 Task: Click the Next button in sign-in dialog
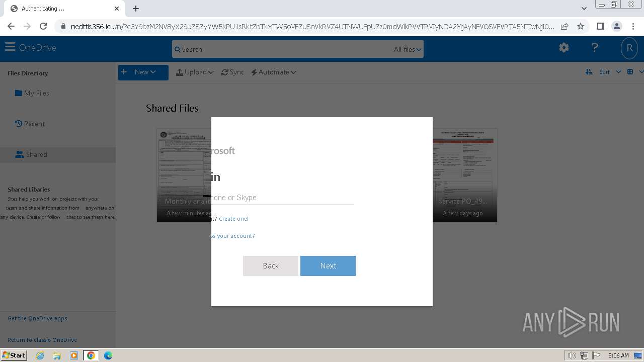tap(328, 266)
